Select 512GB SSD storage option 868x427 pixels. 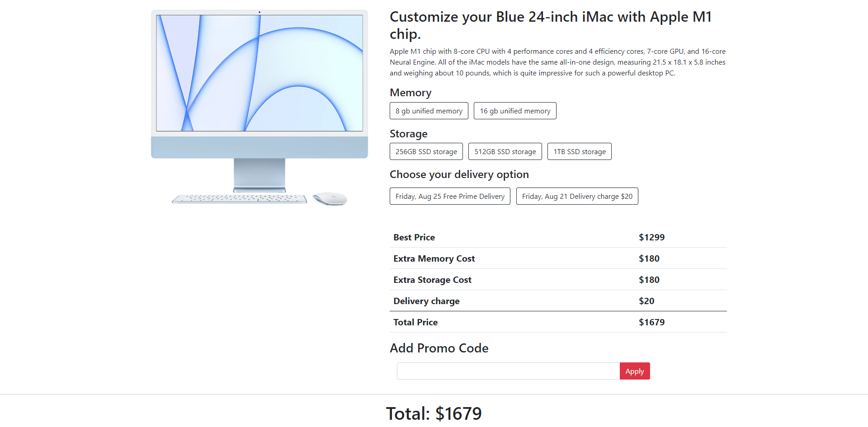[505, 151]
